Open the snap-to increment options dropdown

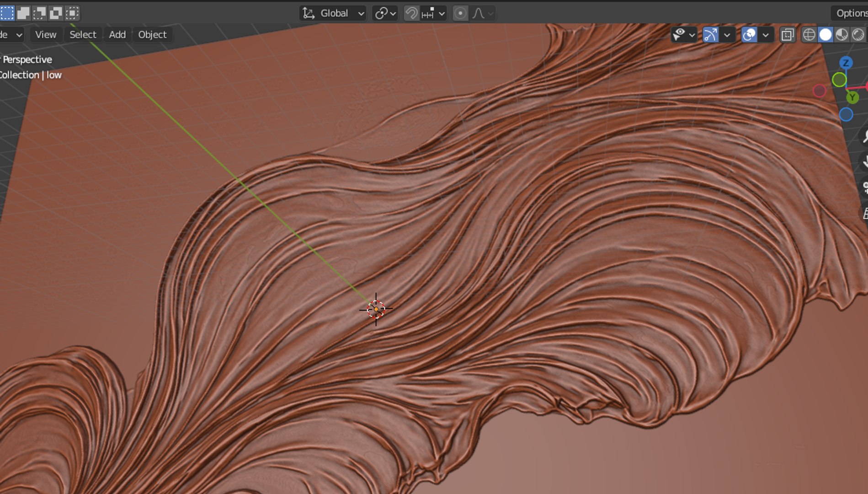click(433, 13)
